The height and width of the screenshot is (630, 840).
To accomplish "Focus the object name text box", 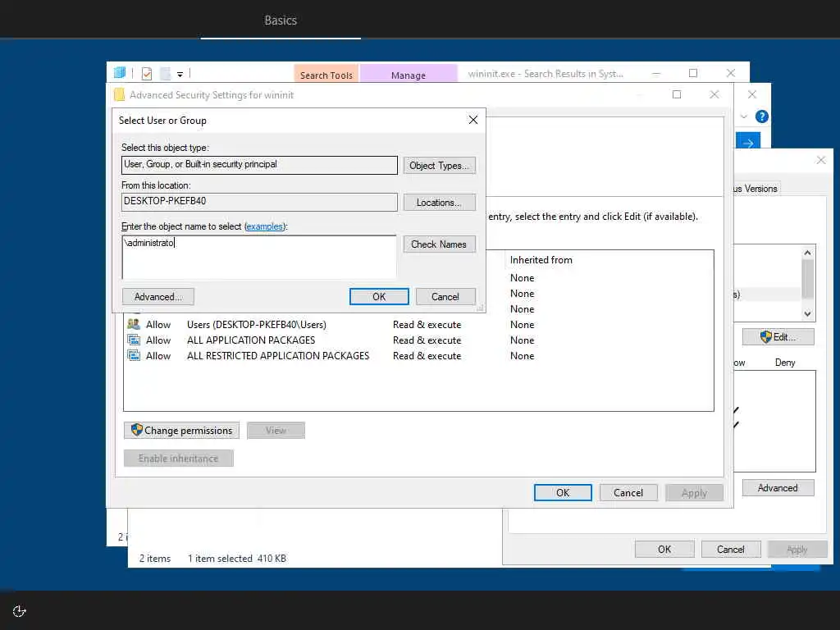I will click(x=259, y=257).
